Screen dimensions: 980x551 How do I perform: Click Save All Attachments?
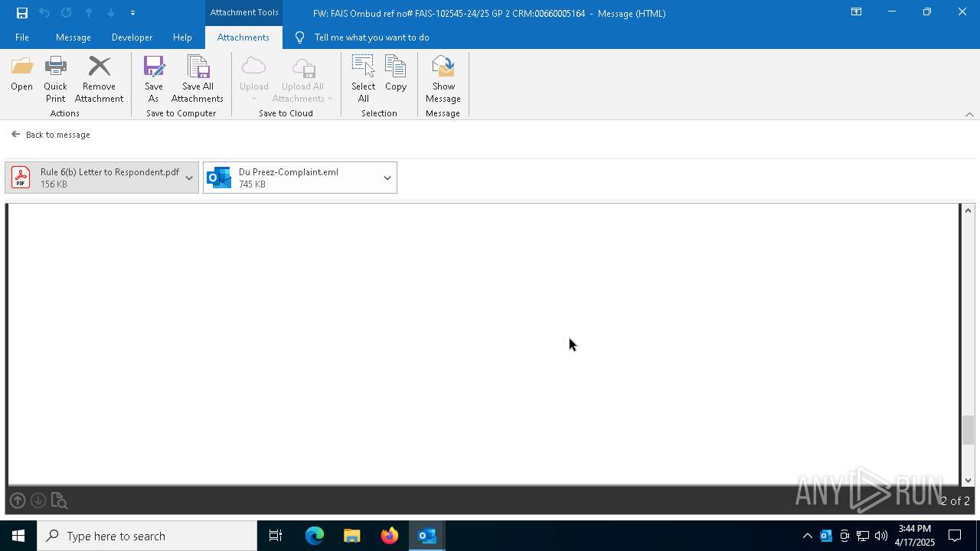198,80
